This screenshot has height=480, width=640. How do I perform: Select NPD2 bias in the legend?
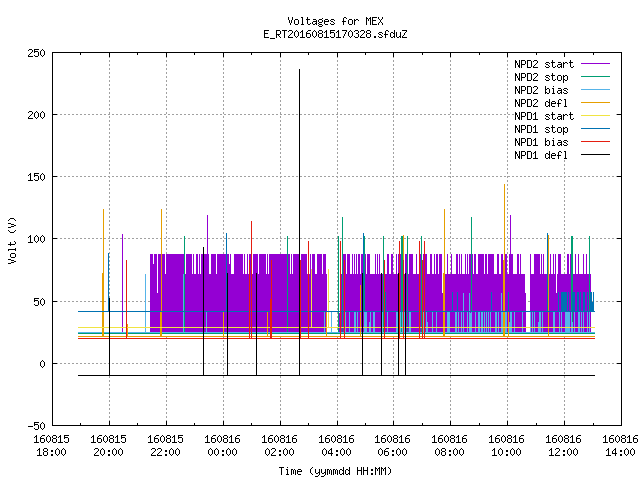pos(541,90)
